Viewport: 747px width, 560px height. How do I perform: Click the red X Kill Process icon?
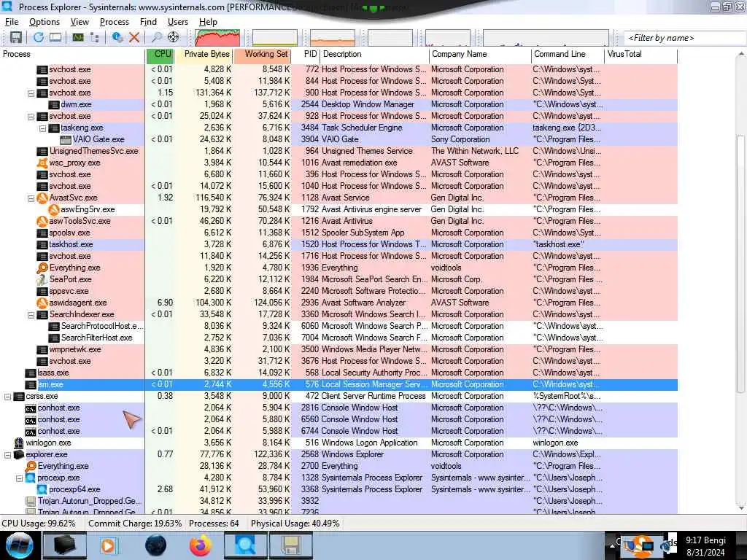click(x=134, y=37)
